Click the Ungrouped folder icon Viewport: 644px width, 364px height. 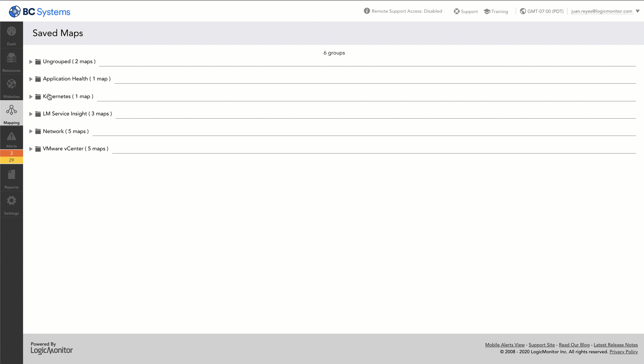pyautogui.click(x=38, y=62)
